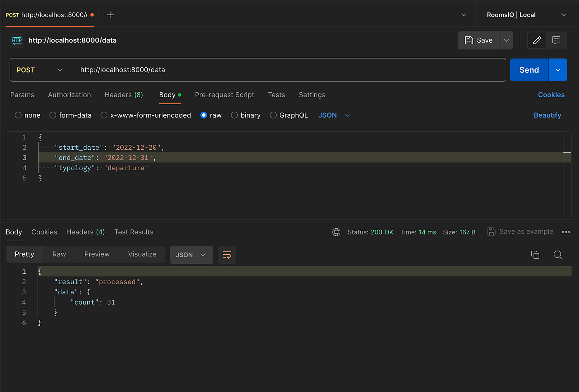Click the "start_date" line in body editor
Screen dimensions: 579x392
[110, 147]
